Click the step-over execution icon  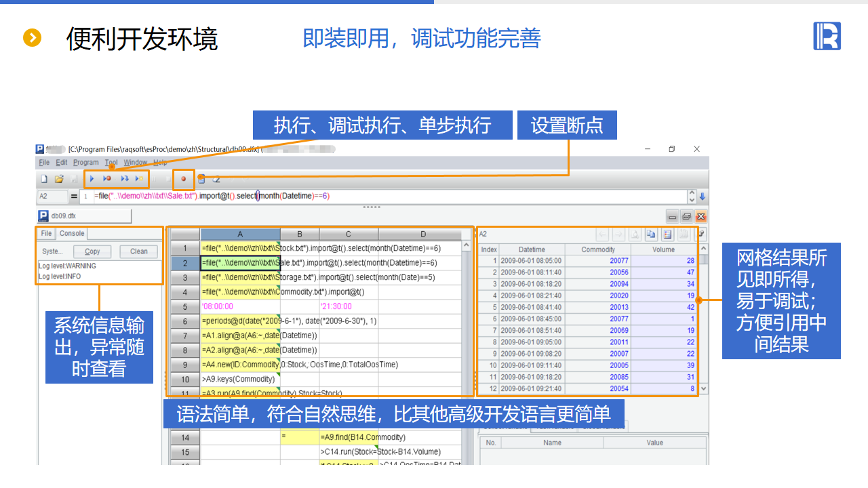tap(124, 179)
